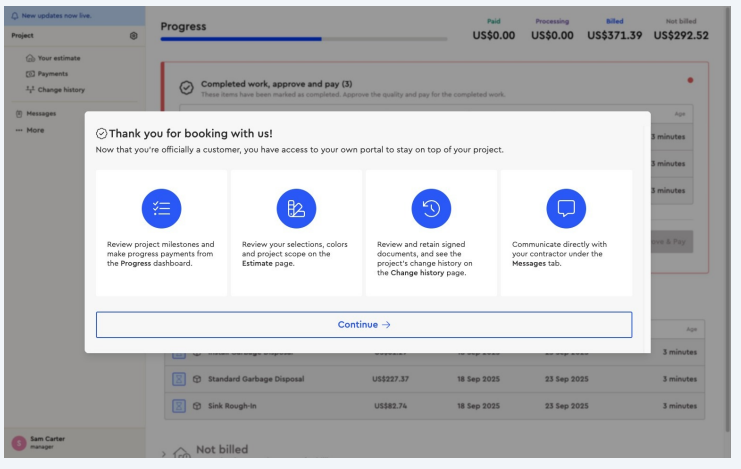741x469 pixels.
Task: Click the notification bell icon
Action: pos(14,17)
